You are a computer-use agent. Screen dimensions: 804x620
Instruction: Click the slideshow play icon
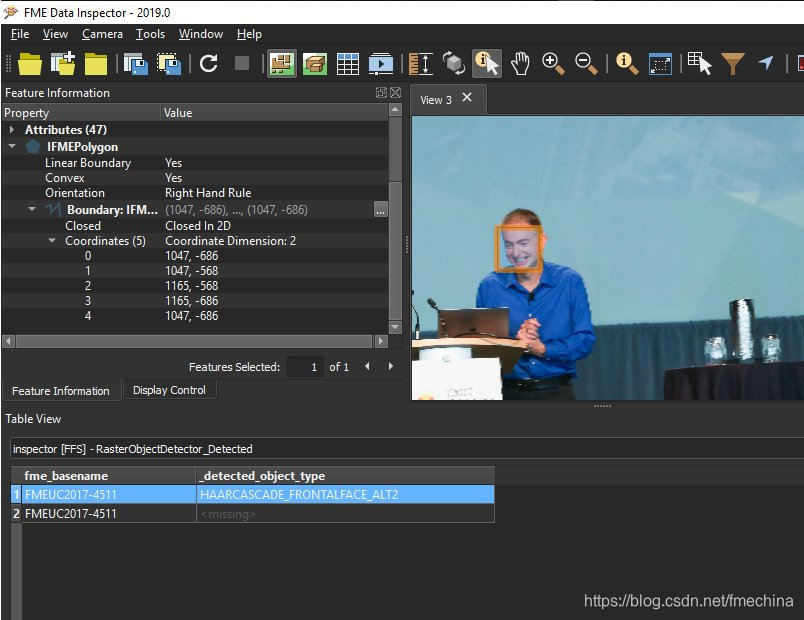click(x=380, y=64)
